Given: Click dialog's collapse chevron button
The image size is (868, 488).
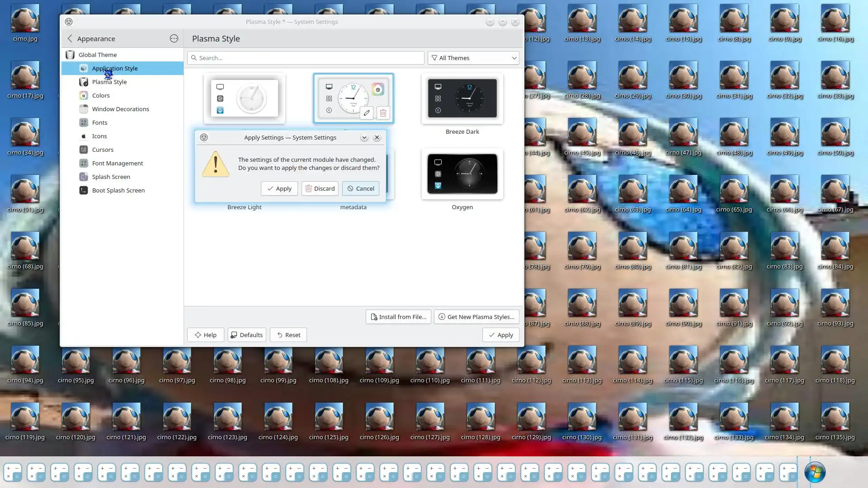Looking at the screenshot, I should pyautogui.click(x=364, y=138).
